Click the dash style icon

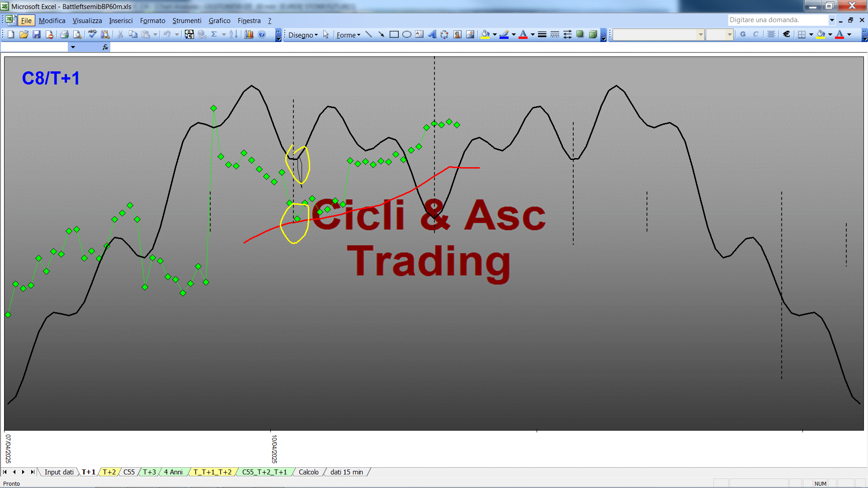click(555, 34)
